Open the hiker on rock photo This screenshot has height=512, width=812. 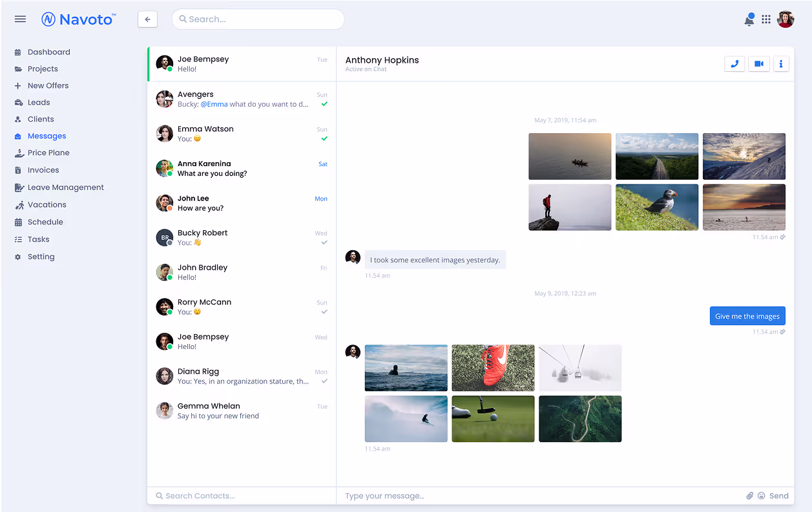(x=570, y=208)
